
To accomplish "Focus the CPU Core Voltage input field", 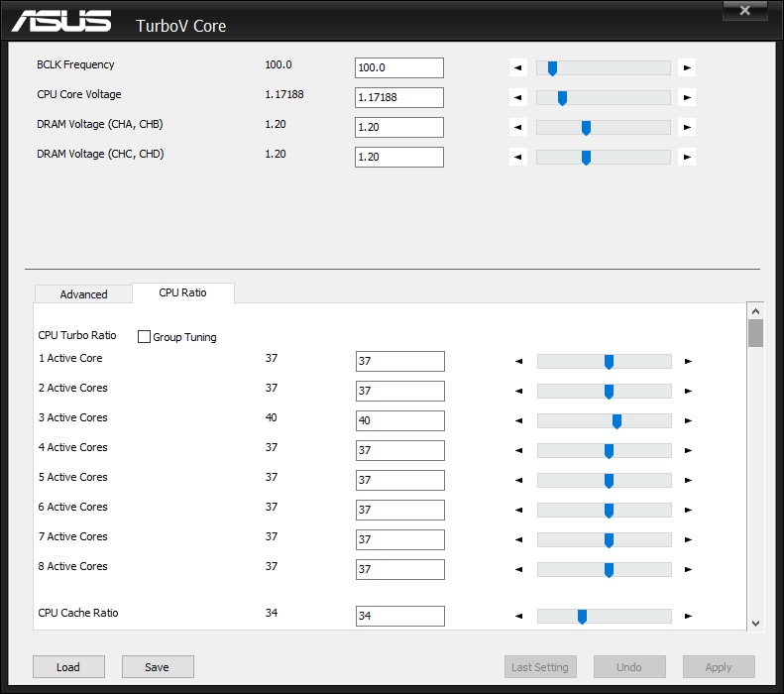I will point(399,97).
